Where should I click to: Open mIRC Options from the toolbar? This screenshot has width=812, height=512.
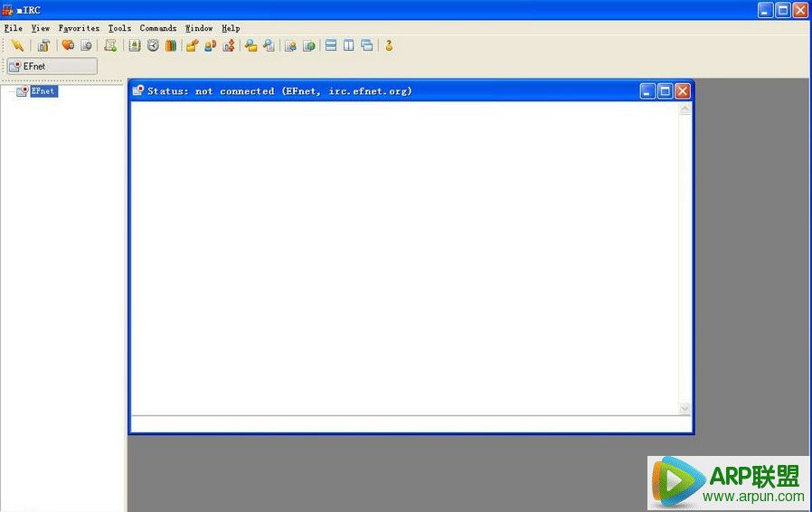43,45
